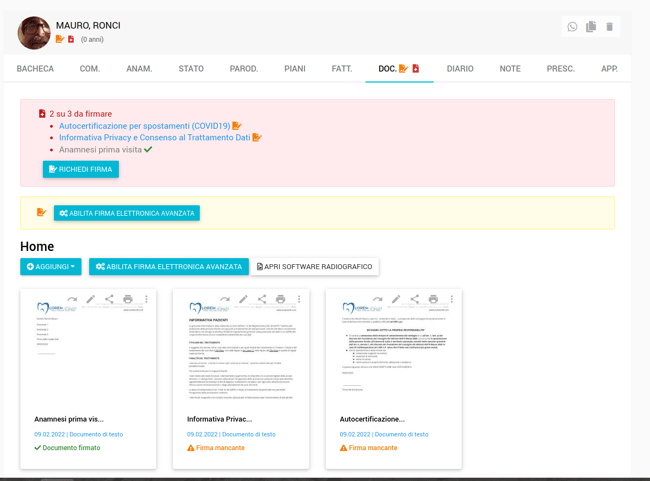Click forward arrow on Informativa Privacy card

click(x=225, y=299)
